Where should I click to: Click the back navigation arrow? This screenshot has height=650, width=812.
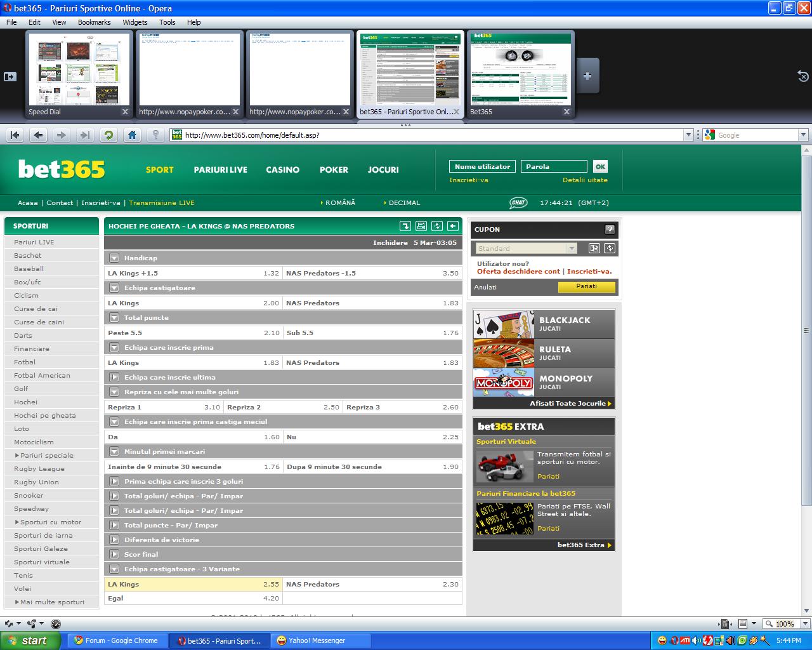pyautogui.click(x=39, y=135)
